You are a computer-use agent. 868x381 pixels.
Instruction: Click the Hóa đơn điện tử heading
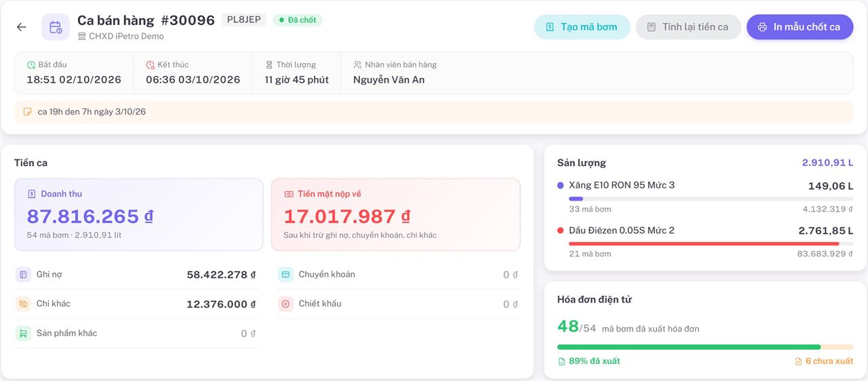[x=595, y=300]
